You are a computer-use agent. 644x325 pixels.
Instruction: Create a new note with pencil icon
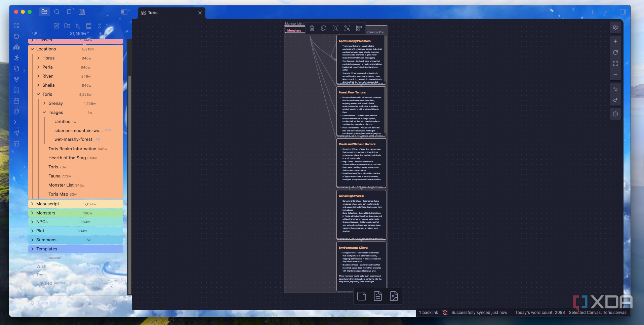pyautogui.click(x=56, y=26)
